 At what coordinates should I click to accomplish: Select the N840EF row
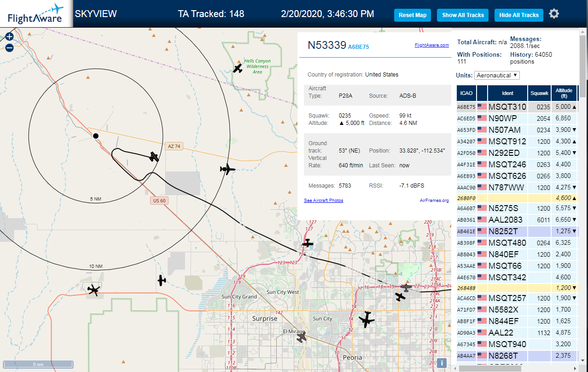click(x=517, y=254)
